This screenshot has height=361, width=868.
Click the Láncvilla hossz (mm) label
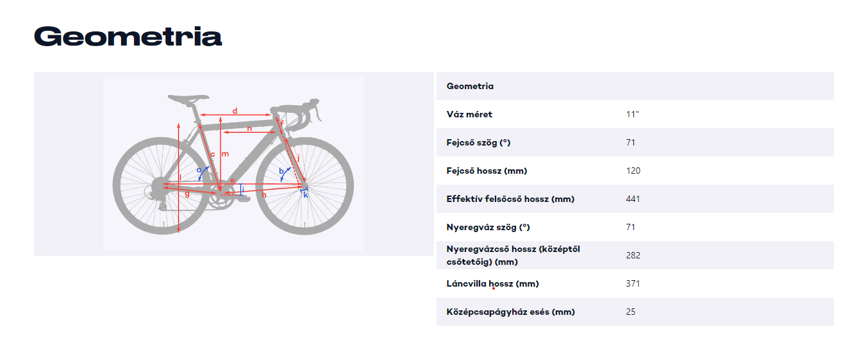tap(492, 283)
